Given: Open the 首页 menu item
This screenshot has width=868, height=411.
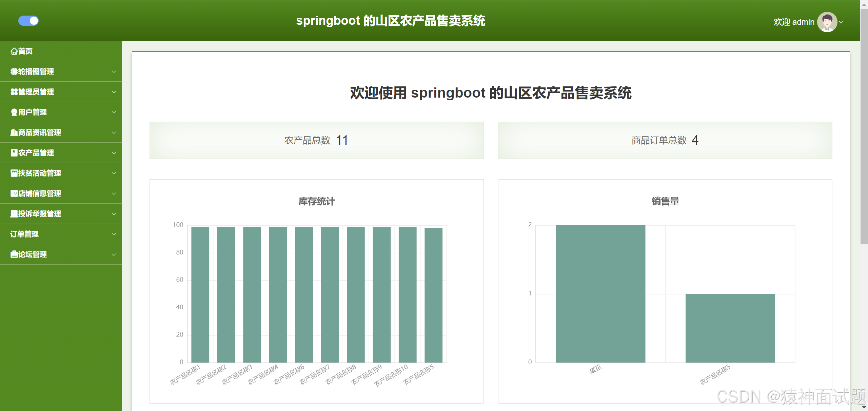Looking at the screenshot, I should click(25, 51).
